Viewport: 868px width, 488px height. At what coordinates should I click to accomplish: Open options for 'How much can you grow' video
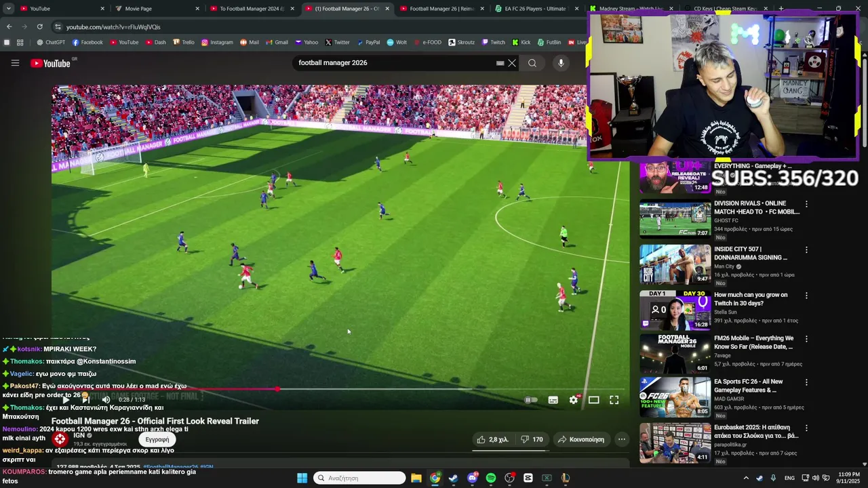[x=806, y=296]
